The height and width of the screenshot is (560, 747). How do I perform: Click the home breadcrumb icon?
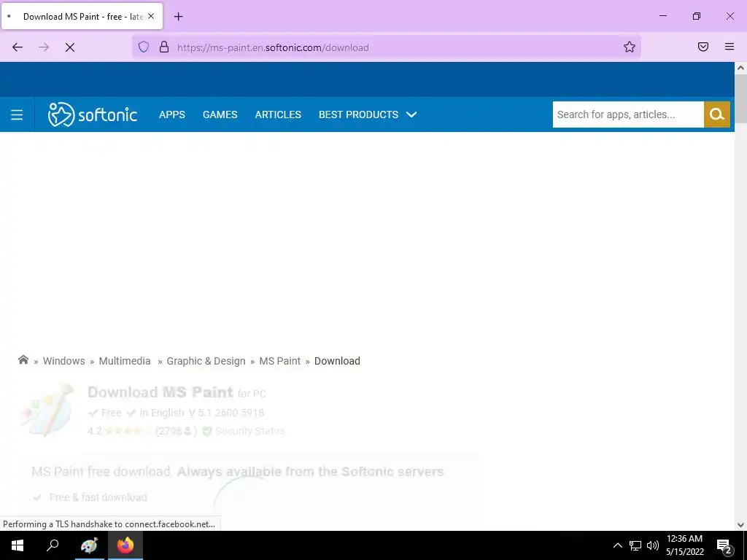(23, 360)
